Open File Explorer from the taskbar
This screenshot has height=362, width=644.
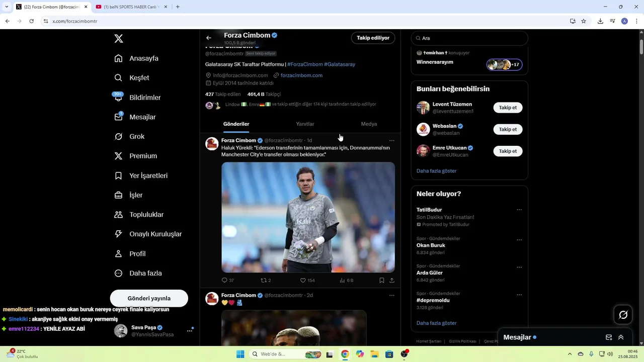pos(374,354)
